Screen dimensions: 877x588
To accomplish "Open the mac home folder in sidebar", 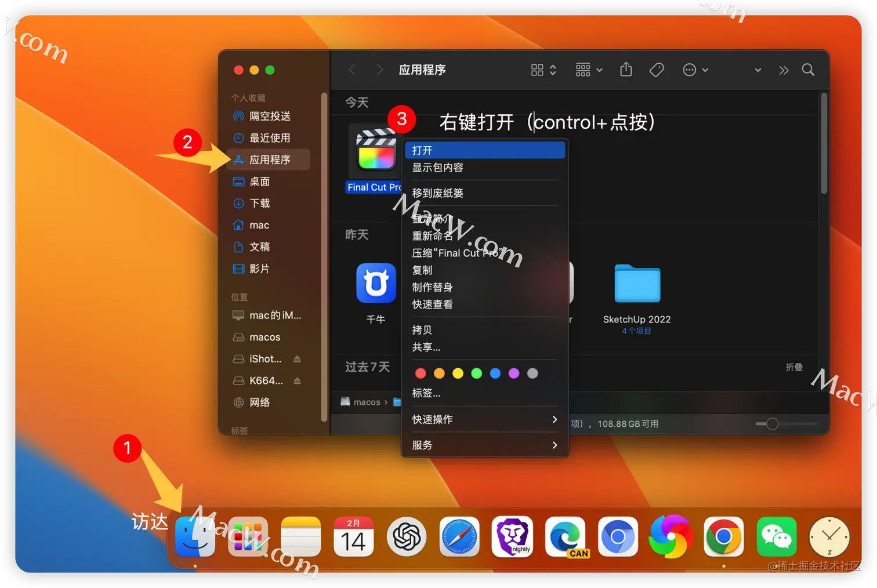I will 269,225.
